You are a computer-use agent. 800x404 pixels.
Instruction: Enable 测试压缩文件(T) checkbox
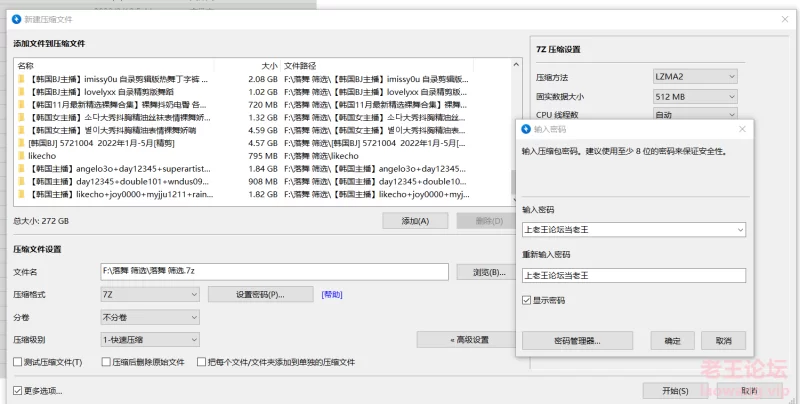point(18,362)
